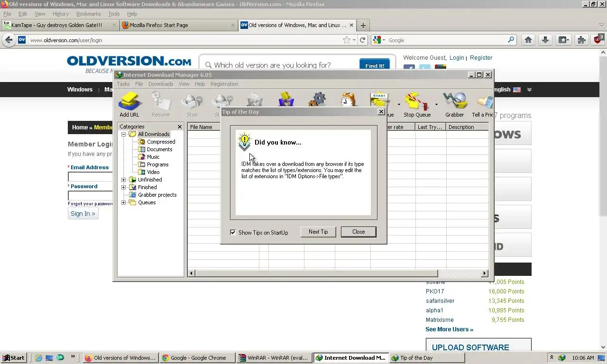Click the IDM tray icon in system tray
This screenshot has height=364, width=607.
[562, 358]
